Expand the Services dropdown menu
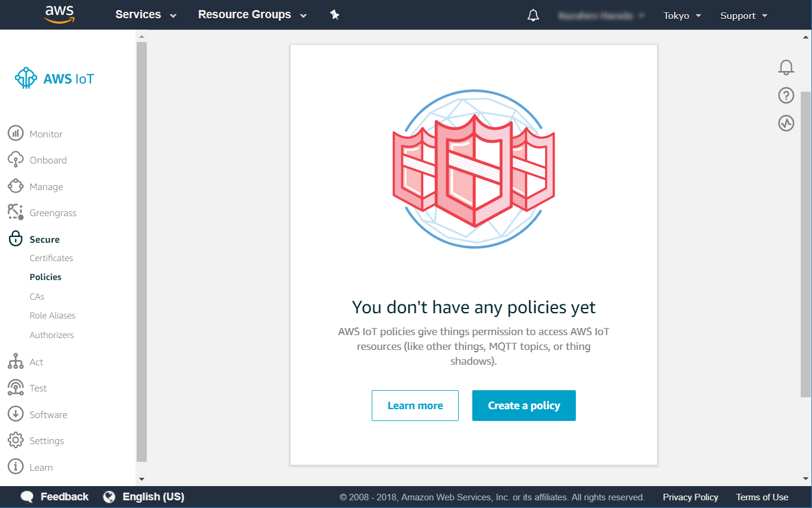This screenshot has width=812, height=508. [x=146, y=15]
